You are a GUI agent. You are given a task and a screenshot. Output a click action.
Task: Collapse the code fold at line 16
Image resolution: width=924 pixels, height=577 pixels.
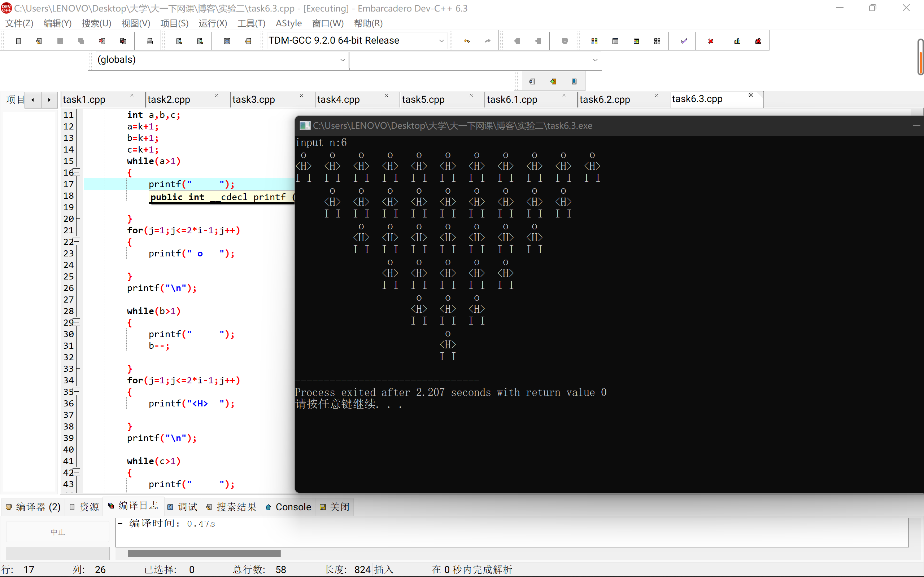77,172
